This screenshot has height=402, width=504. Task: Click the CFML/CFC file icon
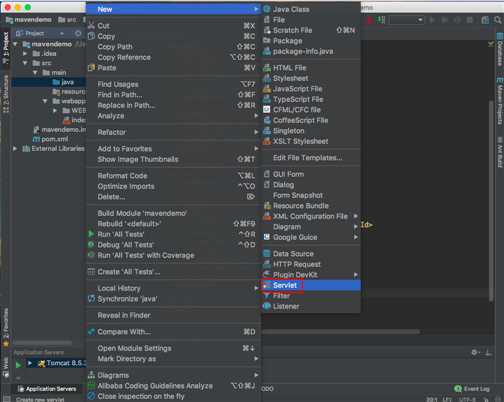pyautogui.click(x=267, y=110)
